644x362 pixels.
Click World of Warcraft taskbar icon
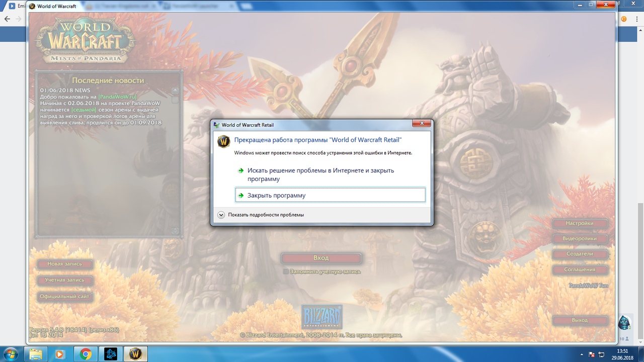(x=136, y=354)
